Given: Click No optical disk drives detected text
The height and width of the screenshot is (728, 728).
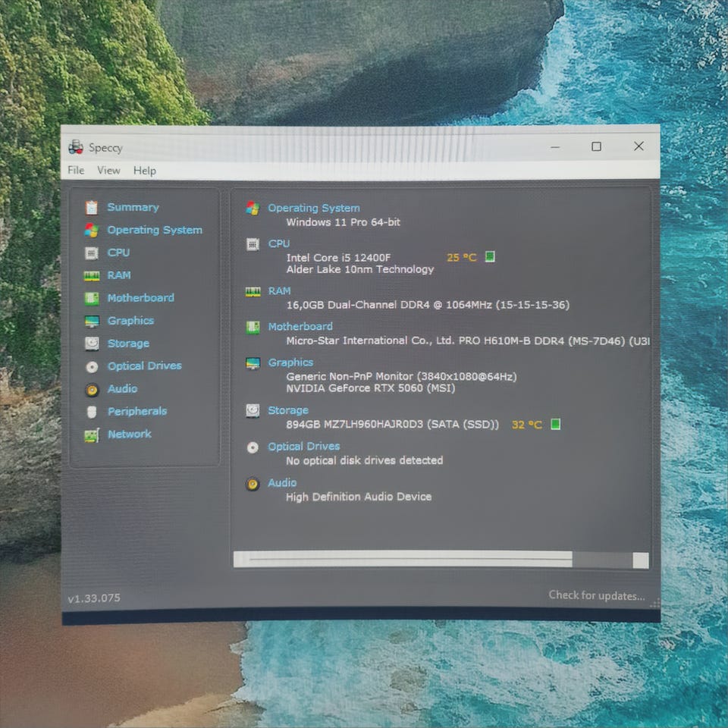Looking at the screenshot, I should click(364, 460).
